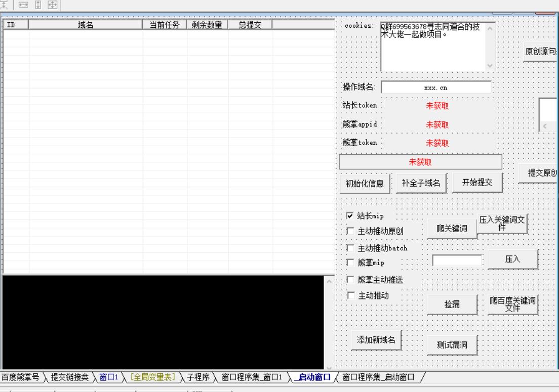
Task: Select the 站长token label
Action: pyautogui.click(x=360, y=105)
